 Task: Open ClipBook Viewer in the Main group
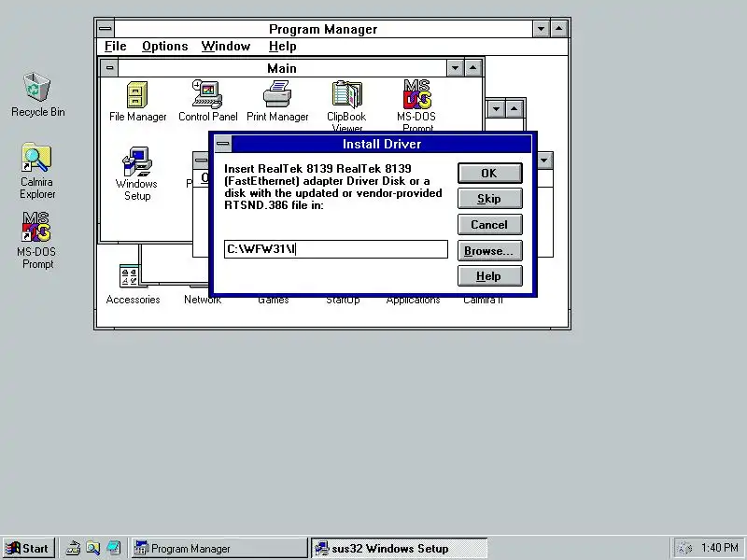click(346, 106)
